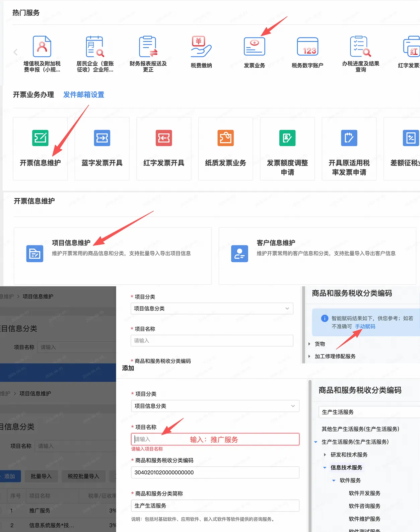Click lower 项目信息维护 breadcrumb
Image resolution: width=420 pixels, height=532 pixels.
35,394
